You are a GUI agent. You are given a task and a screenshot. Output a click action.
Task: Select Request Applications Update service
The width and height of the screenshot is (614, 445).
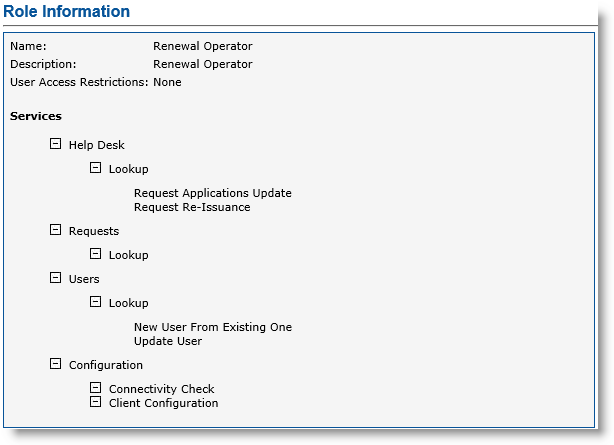coord(212,193)
